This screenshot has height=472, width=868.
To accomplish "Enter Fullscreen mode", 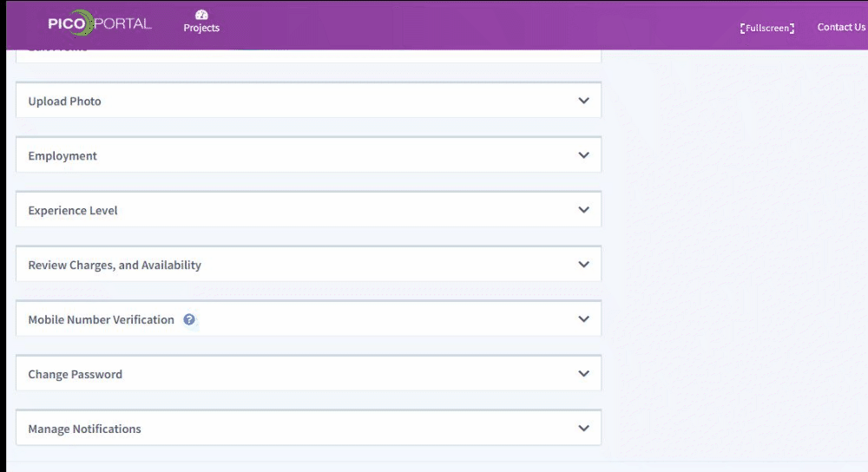I will 766,28.
